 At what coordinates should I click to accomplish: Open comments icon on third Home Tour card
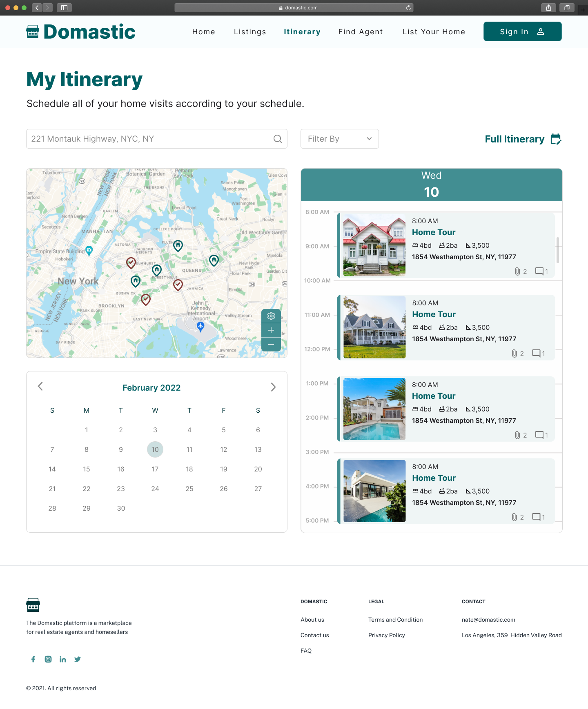[x=539, y=435]
